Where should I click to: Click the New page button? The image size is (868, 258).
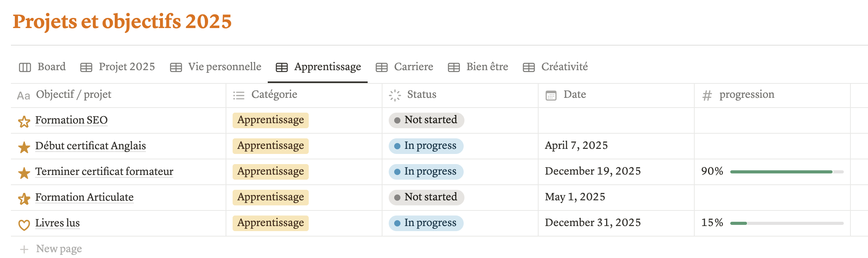pos(59,249)
